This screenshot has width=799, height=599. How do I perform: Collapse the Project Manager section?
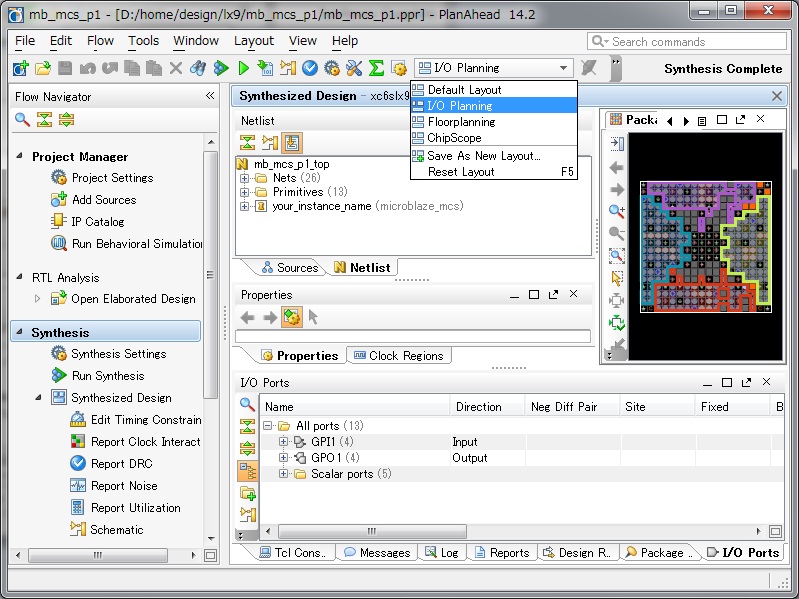pyautogui.click(x=19, y=156)
